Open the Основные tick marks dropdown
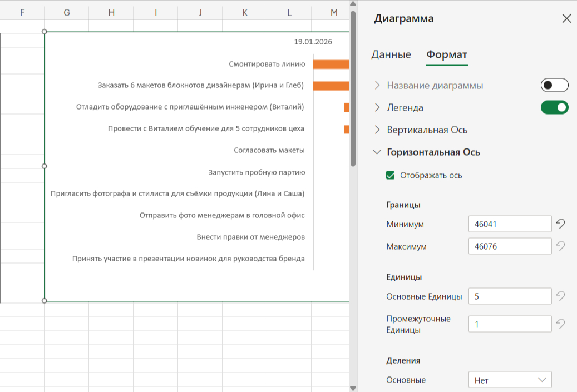 coord(510,380)
